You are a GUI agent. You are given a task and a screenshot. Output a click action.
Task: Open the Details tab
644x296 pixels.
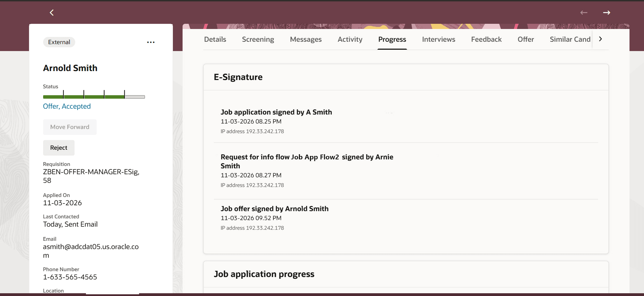pyautogui.click(x=215, y=39)
